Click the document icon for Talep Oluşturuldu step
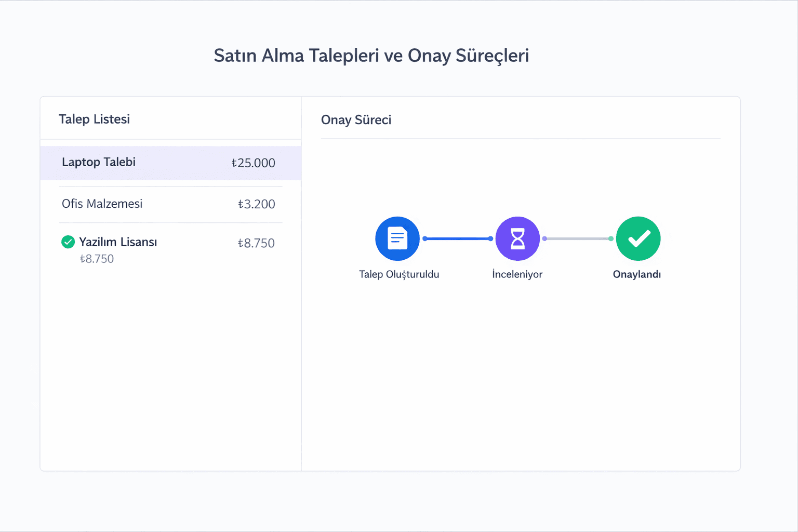 click(x=397, y=238)
